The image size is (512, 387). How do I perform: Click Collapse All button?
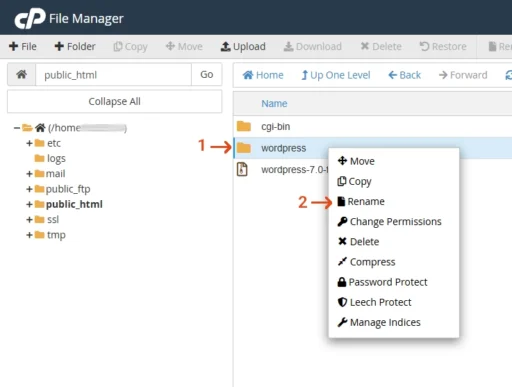114,101
